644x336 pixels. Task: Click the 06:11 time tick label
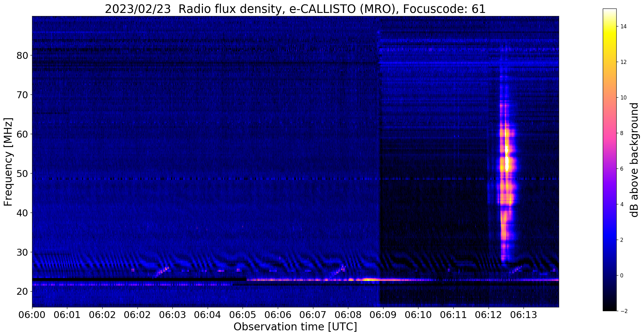click(x=454, y=315)
